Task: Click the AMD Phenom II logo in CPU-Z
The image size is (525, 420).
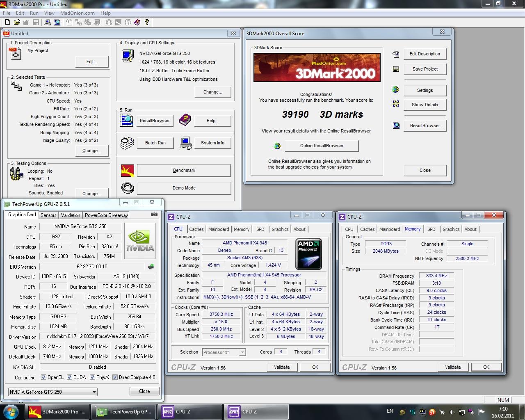Action: pyautogui.click(x=308, y=253)
